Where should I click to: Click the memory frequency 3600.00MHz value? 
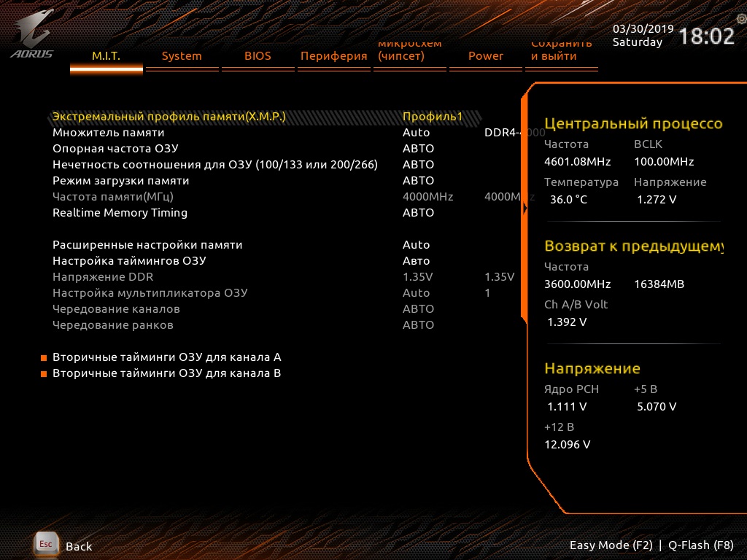click(x=578, y=284)
